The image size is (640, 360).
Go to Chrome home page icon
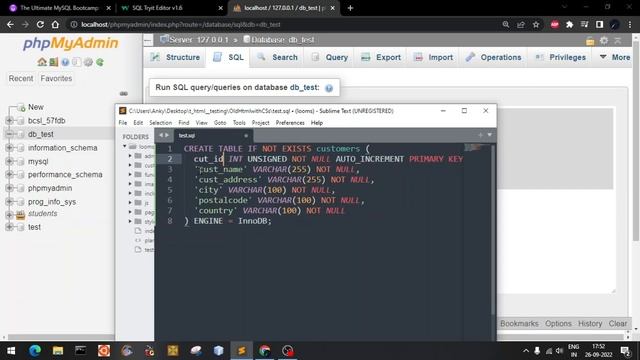[x=55, y=24]
